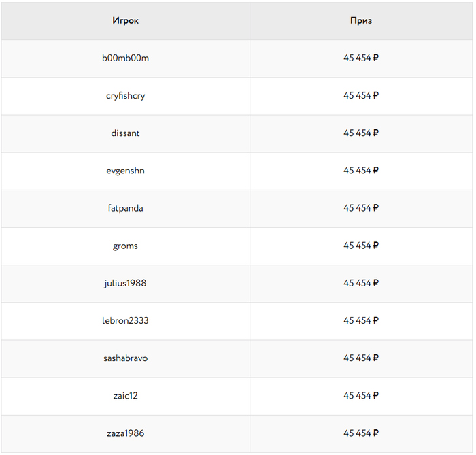Click the prize amount for groms
Image resolution: width=476 pixels, height=455 pixels.
(x=361, y=246)
